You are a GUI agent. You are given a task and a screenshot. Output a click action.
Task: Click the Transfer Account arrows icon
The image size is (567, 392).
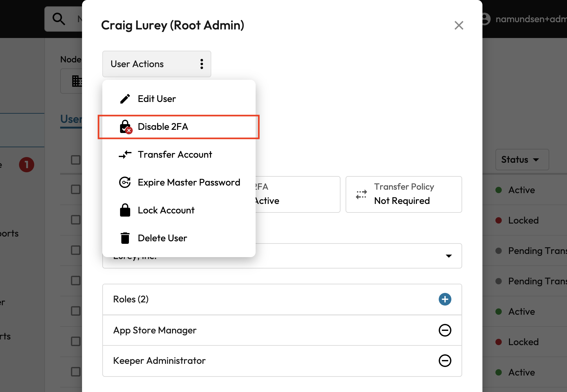point(125,155)
